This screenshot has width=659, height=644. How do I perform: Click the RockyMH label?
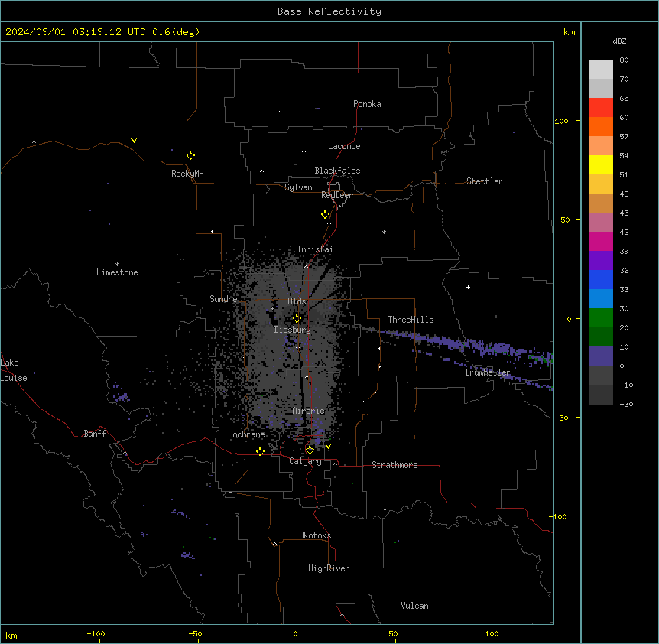click(x=187, y=174)
